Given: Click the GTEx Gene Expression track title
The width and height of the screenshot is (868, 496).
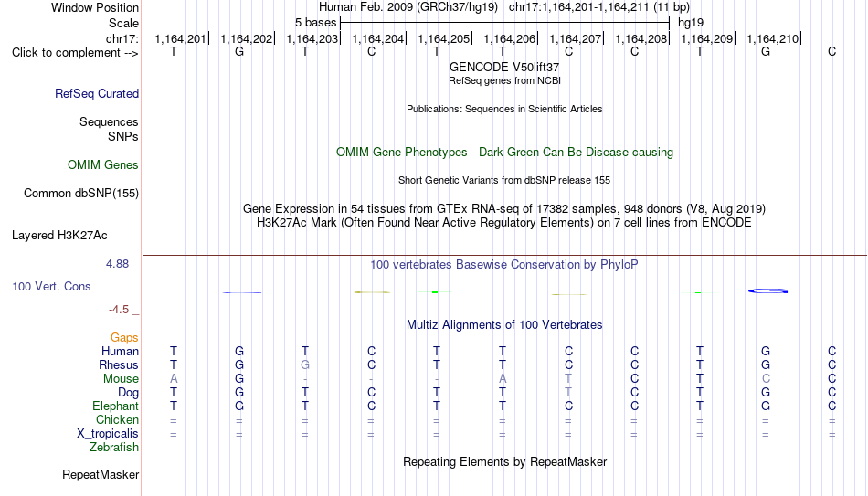Looking at the screenshot, I should (504, 208).
